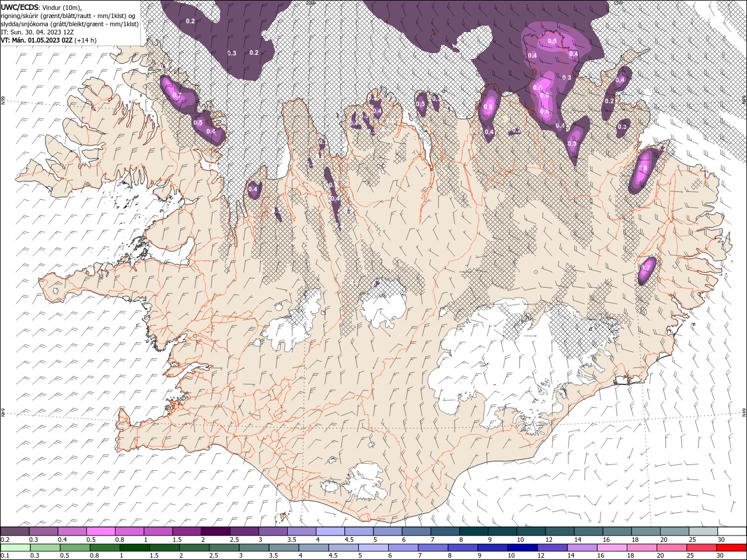Click the lavender 4–4.5 swatch in the upper legend

point(330,531)
